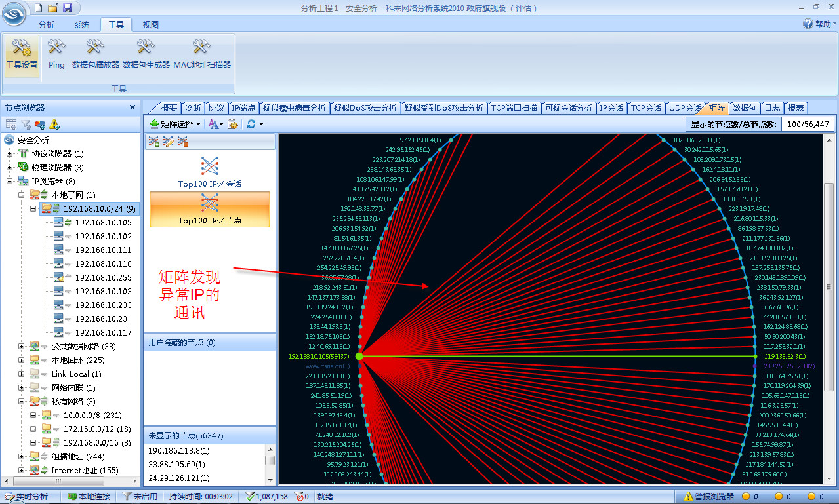Screen dimensions: 839x504
Task: Select the Top100 IPv4会话 matrix
Action: coord(209,172)
